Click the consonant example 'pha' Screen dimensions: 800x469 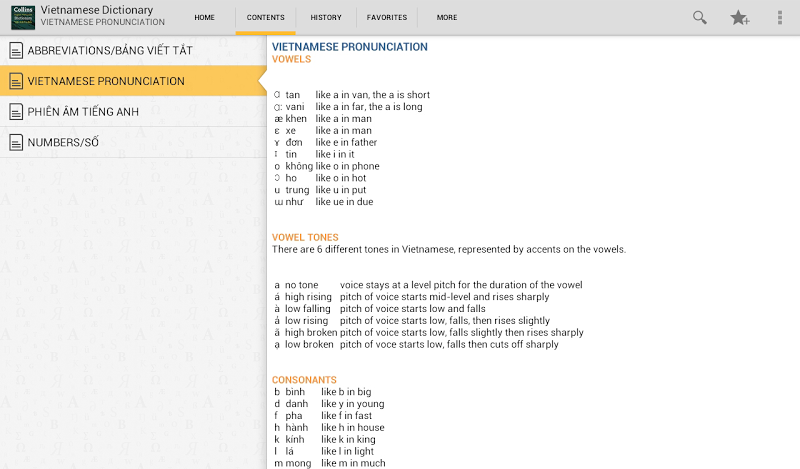click(294, 415)
